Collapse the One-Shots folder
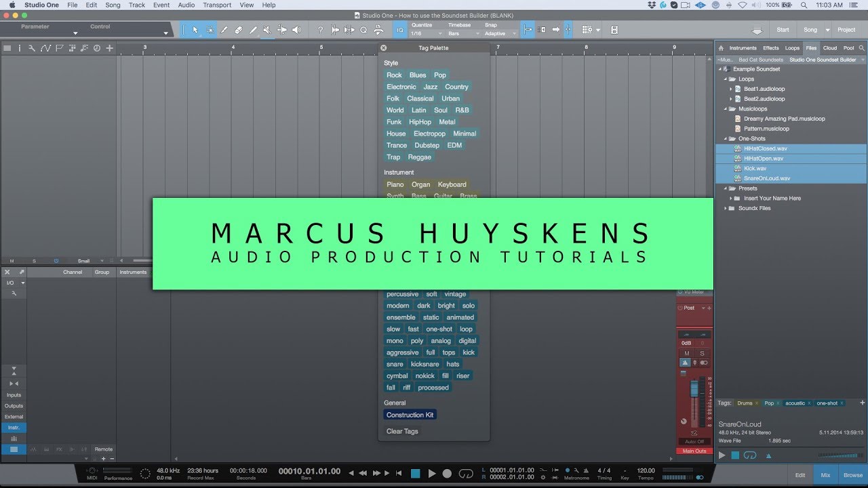Screen dimensions: 868x488 coord(726,139)
